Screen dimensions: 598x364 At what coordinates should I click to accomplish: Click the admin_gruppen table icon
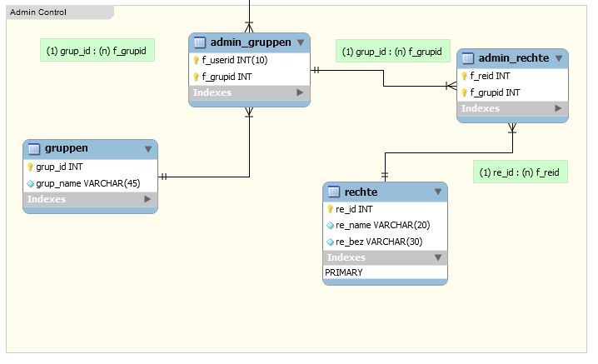click(200, 42)
